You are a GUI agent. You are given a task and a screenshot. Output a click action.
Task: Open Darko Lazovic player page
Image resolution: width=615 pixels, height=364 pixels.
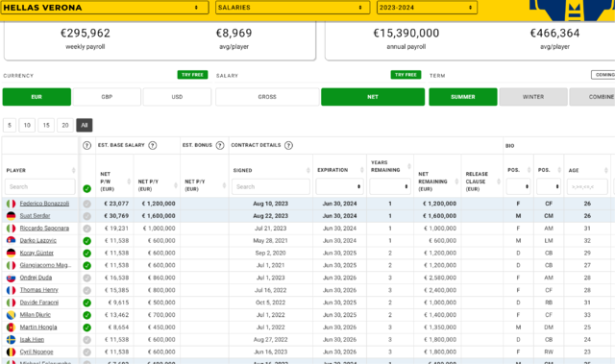38,240
